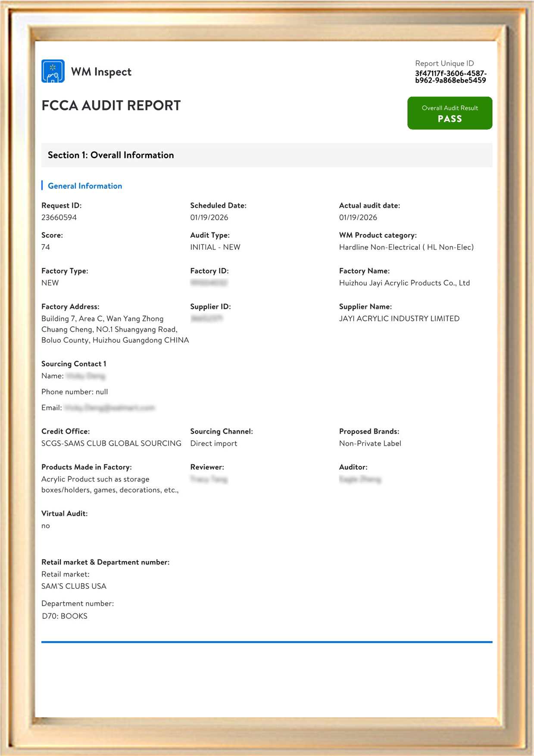Image resolution: width=534 pixels, height=756 pixels.
Task: Click the blurred Supplier ID value
Action: click(x=206, y=319)
